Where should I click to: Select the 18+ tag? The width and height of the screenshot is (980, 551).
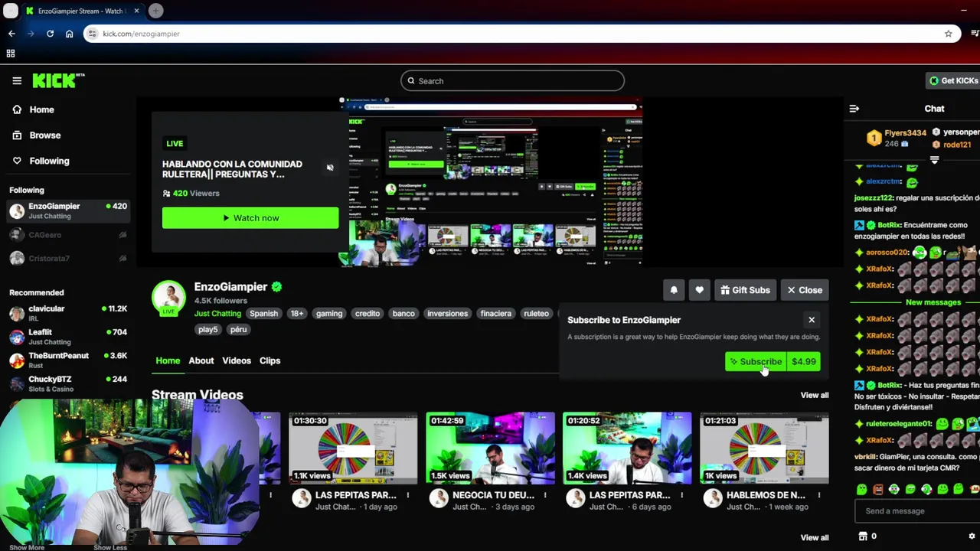[x=297, y=314]
